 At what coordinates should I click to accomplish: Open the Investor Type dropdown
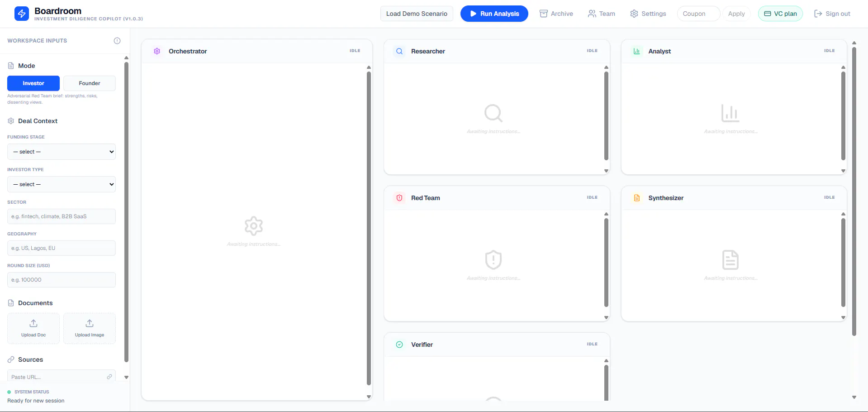62,184
